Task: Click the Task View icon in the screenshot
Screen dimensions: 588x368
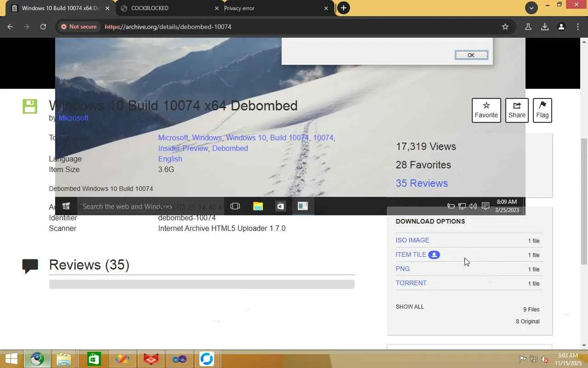Action: point(235,206)
